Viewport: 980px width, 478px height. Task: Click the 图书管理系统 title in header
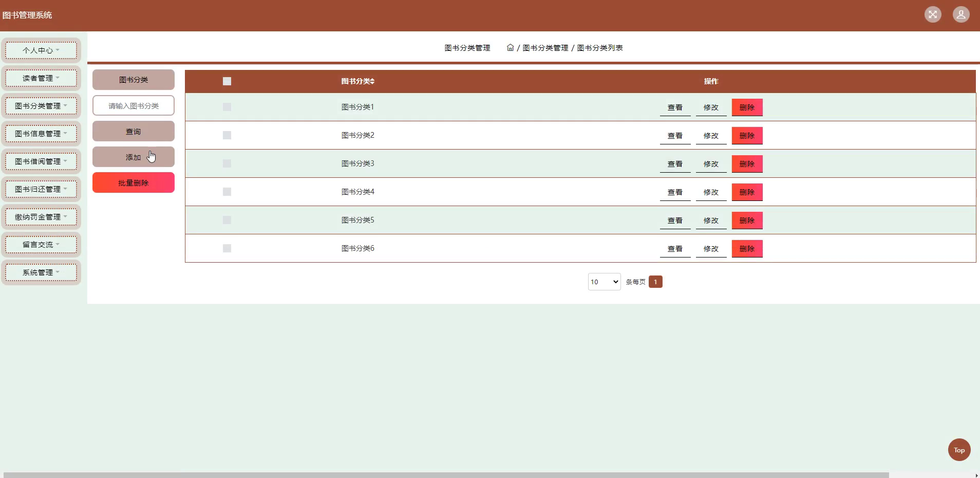tap(27, 15)
